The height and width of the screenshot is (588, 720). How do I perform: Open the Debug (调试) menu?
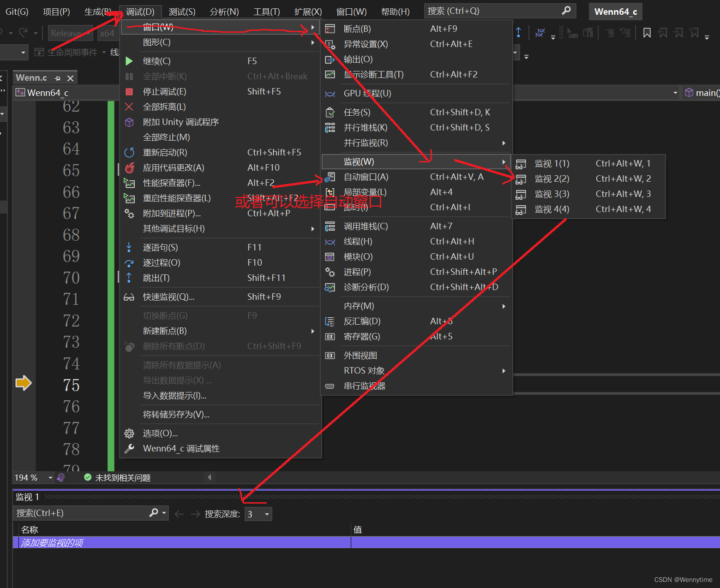(140, 12)
